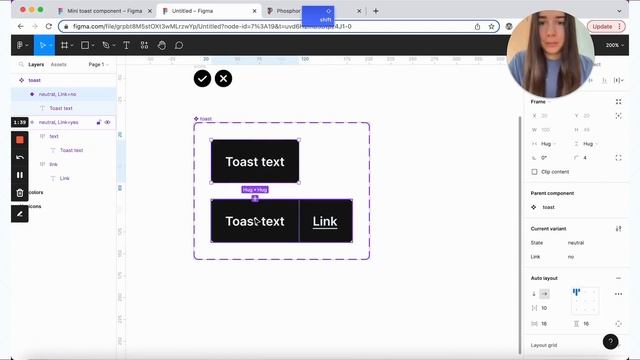Click the rotation field showing 0°

(545, 158)
